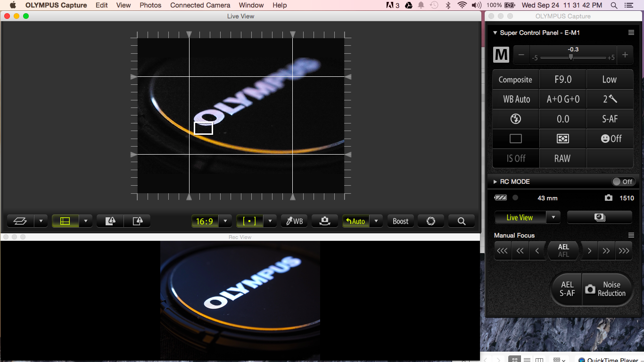644x362 pixels.
Task: Click the highlight warning icon
Action: point(110,221)
